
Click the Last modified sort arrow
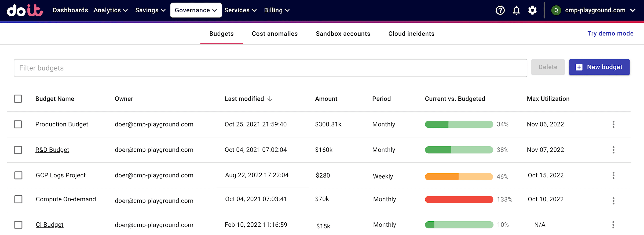(x=270, y=99)
